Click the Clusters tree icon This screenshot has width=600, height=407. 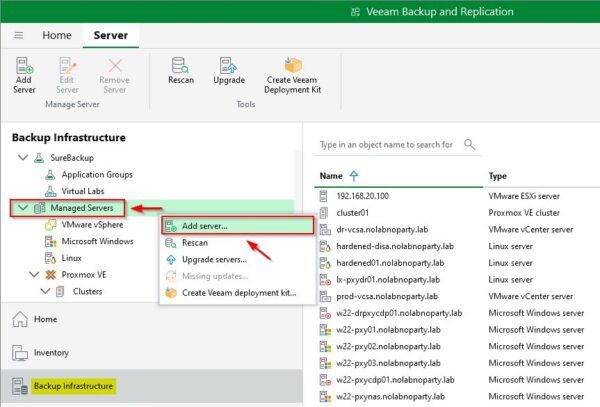60,291
